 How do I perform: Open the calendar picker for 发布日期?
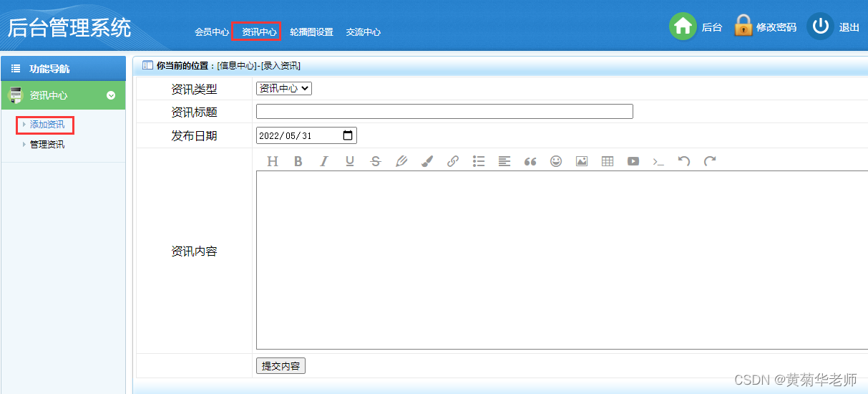coord(348,135)
